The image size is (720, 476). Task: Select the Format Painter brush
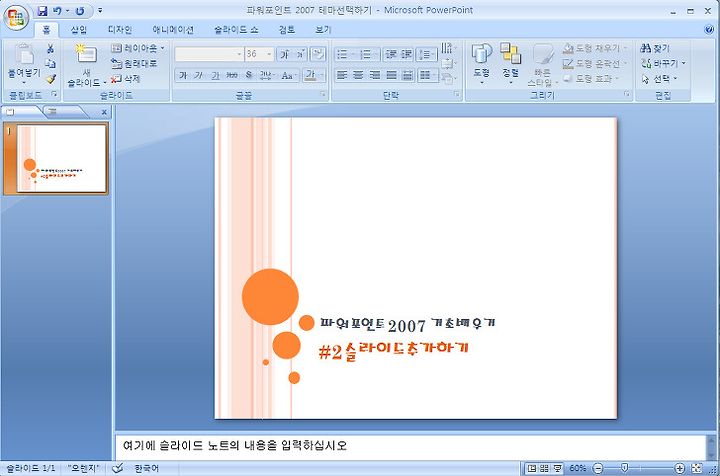click(51, 79)
